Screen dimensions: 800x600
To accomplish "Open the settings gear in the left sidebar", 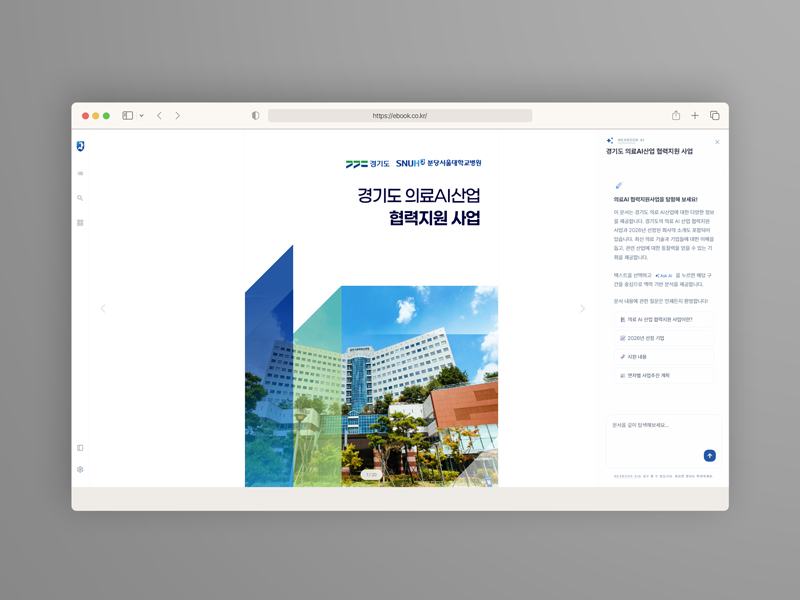I will (x=80, y=469).
